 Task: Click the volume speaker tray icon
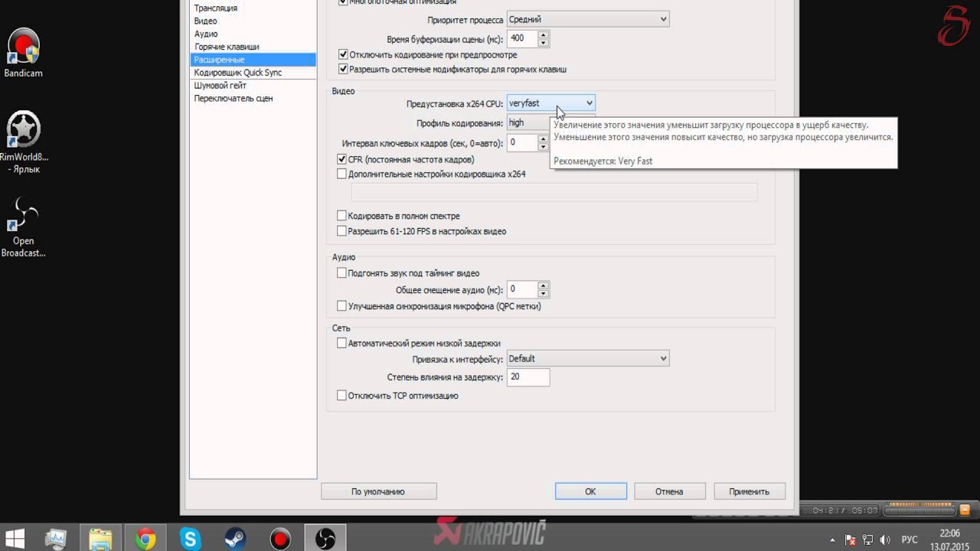pos(887,540)
